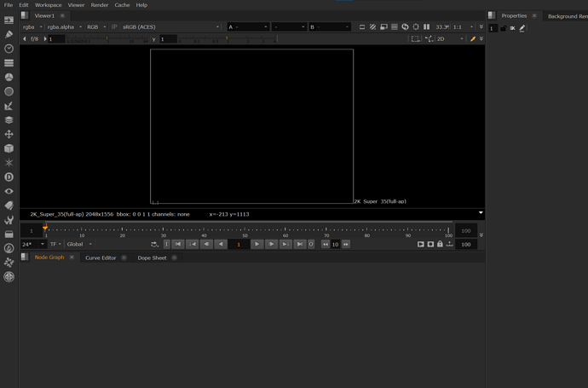Switch to the Dope Sheet tab
The height and width of the screenshot is (388, 588).
(x=152, y=258)
